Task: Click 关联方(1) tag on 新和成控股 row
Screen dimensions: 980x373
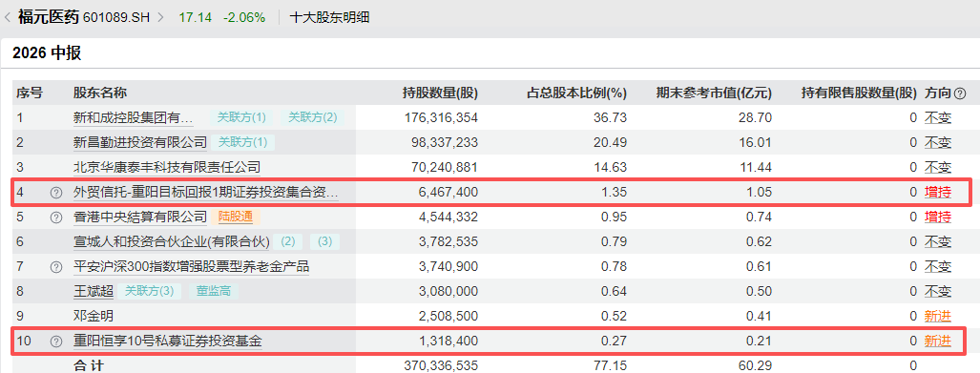Action: pos(241,117)
